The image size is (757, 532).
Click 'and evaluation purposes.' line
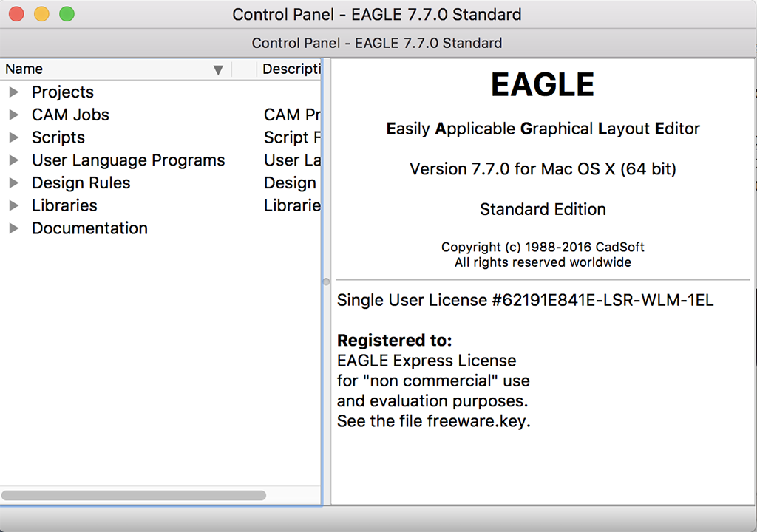pyautogui.click(x=432, y=401)
